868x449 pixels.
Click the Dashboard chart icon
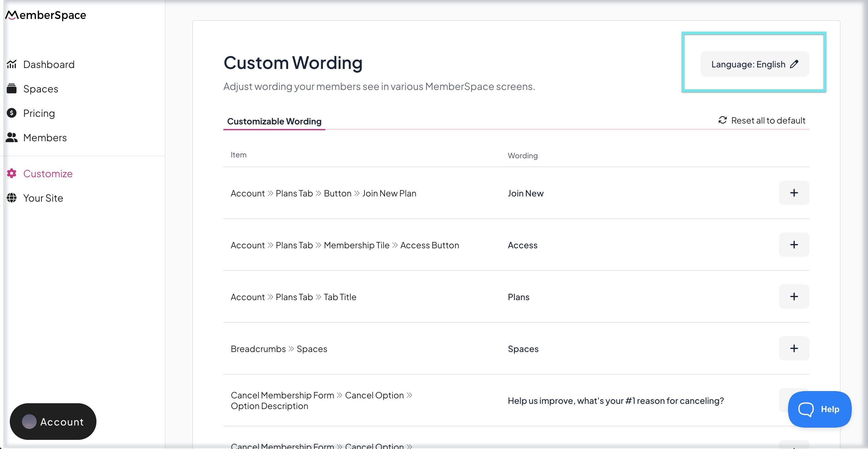click(x=12, y=64)
